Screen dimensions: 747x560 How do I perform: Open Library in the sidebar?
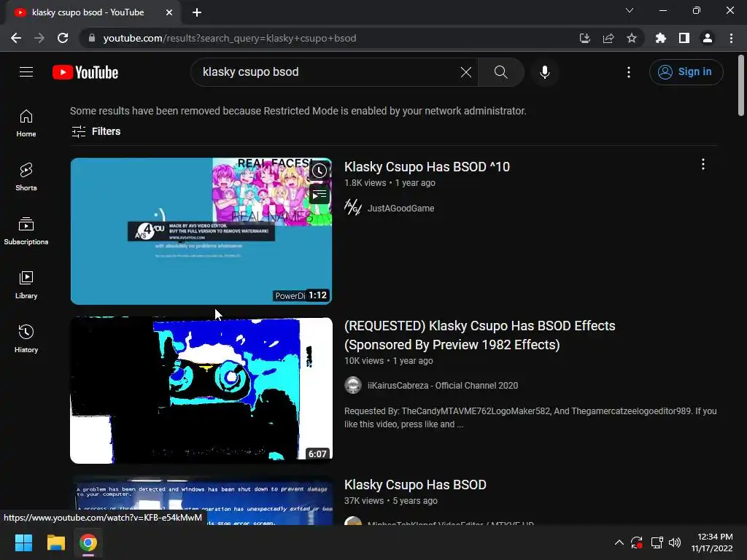coord(26,285)
